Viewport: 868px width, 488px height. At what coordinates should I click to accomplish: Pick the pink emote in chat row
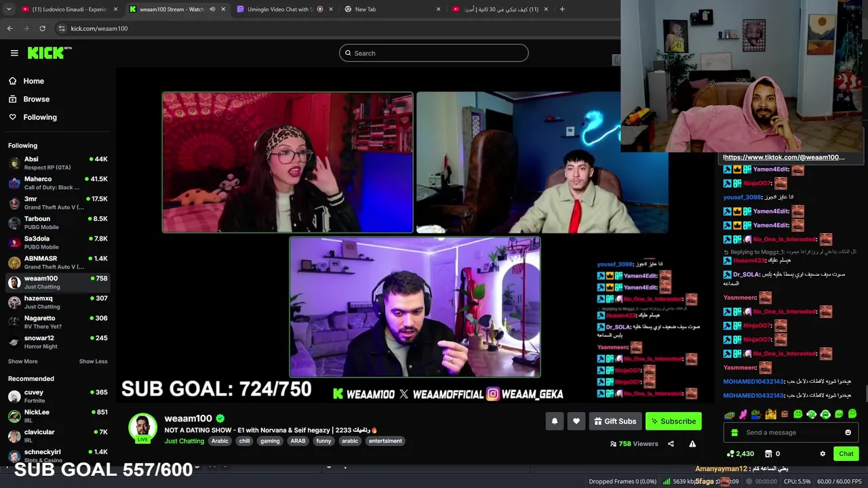pyautogui.click(x=743, y=414)
